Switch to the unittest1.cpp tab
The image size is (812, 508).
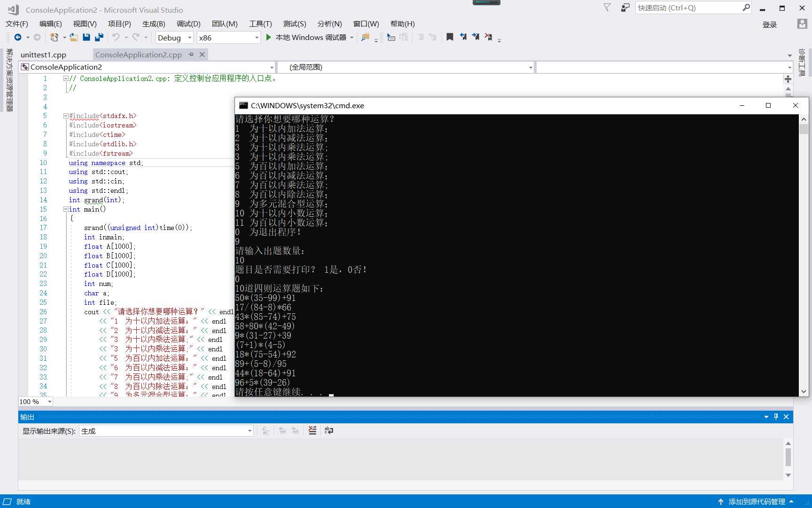[43, 55]
